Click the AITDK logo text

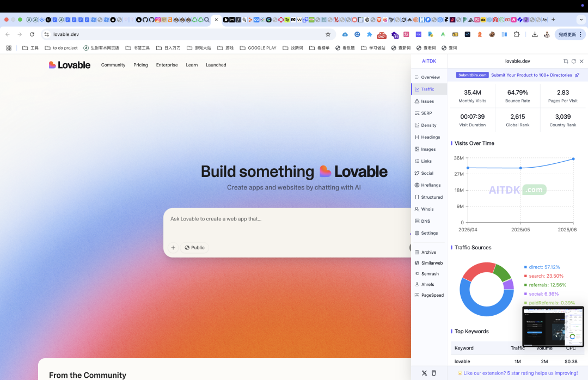point(429,61)
